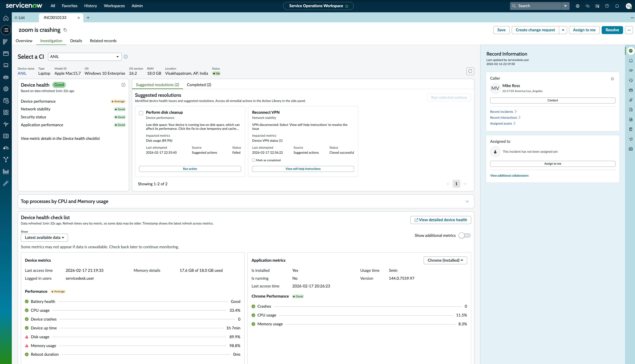Click View additional collaborators link
635x364 pixels.
click(509, 176)
